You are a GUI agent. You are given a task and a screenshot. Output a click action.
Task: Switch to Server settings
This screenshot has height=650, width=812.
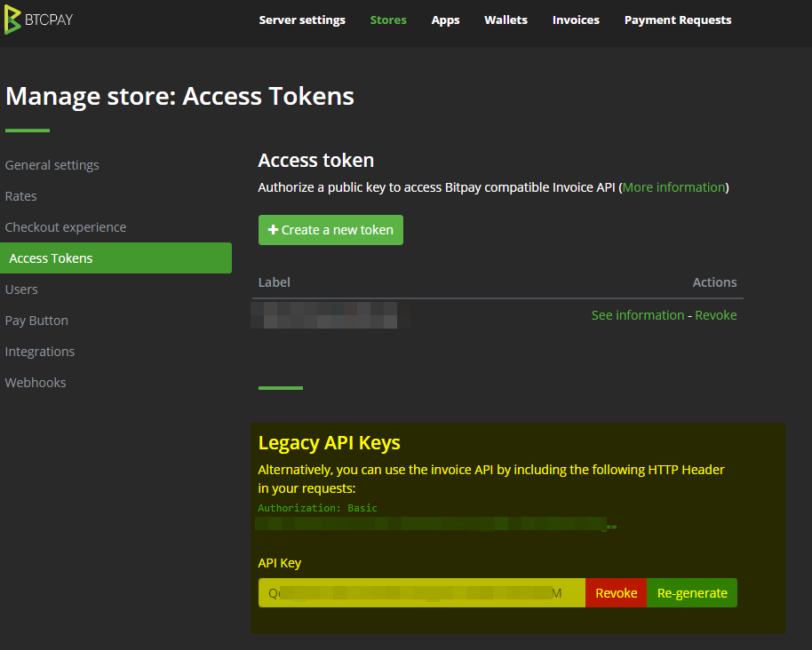pyautogui.click(x=302, y=20)
